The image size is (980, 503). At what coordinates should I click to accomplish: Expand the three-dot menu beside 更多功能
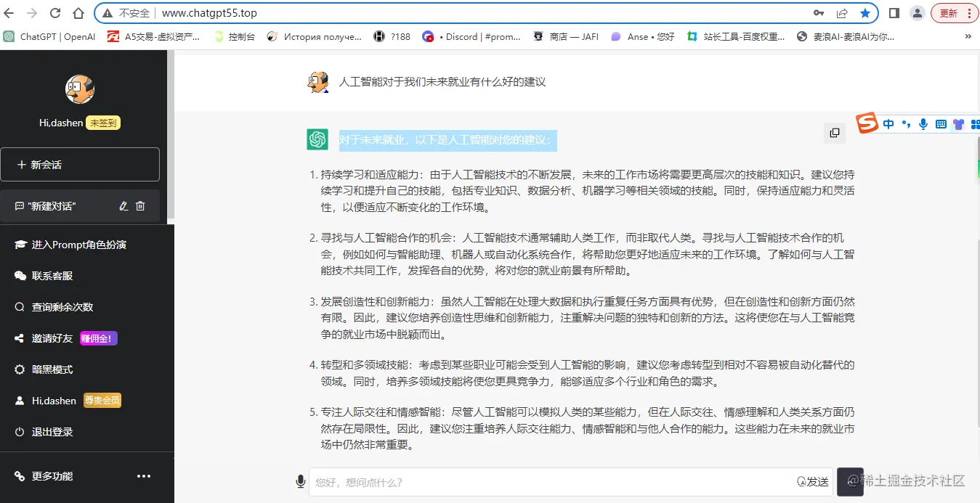[144, 476]
